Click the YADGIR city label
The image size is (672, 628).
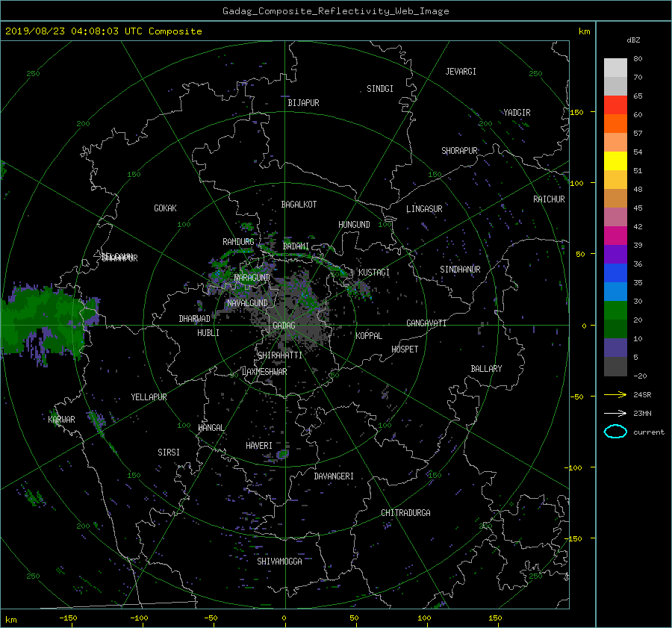coord(517,113)
